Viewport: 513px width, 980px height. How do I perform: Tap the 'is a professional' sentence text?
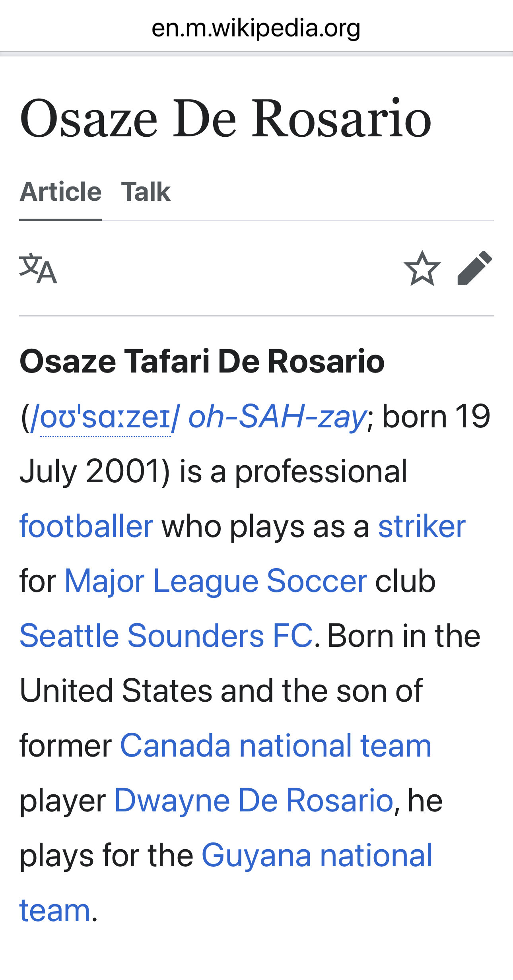(293, 472)
